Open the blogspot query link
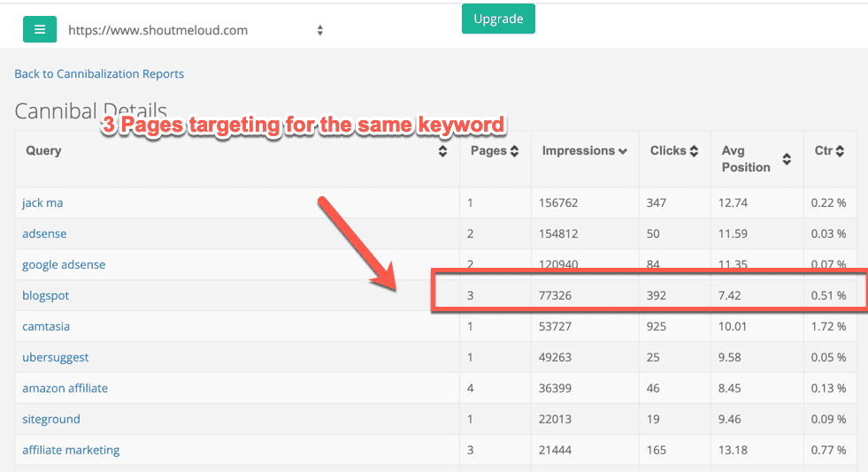 point(45,296)
